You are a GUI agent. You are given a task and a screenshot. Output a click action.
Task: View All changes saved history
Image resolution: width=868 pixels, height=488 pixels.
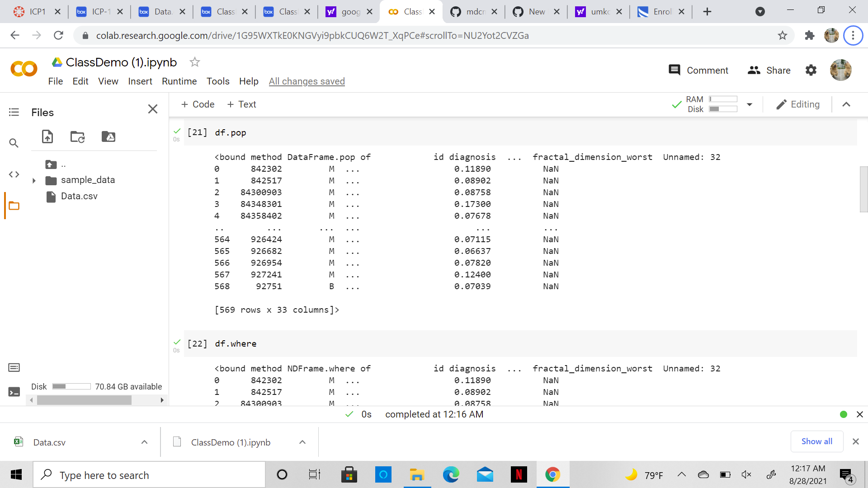(307, 81)
